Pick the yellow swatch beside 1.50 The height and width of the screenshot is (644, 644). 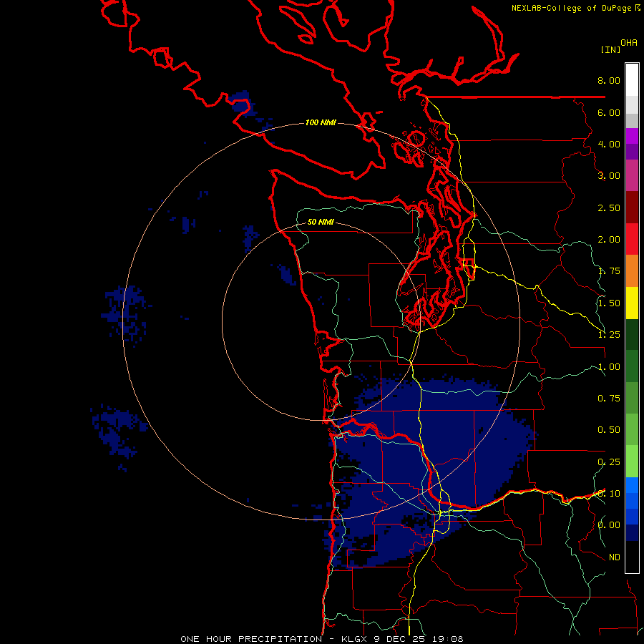632,303
